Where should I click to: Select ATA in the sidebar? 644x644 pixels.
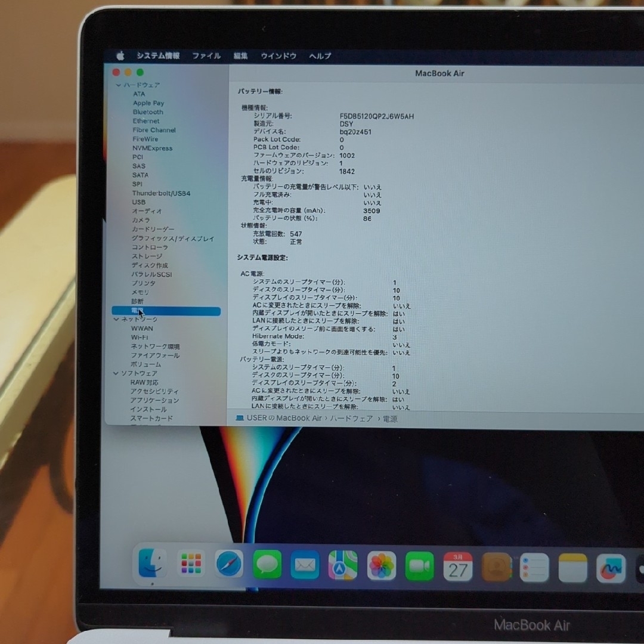(139, 94)
